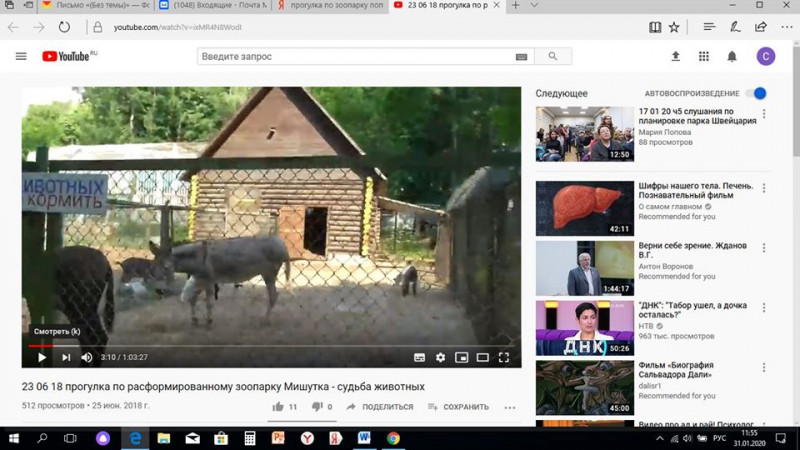Viewport: 800px width, 450px height.
Task: Open options for the Печень film
Action: (x=764, y=188)
